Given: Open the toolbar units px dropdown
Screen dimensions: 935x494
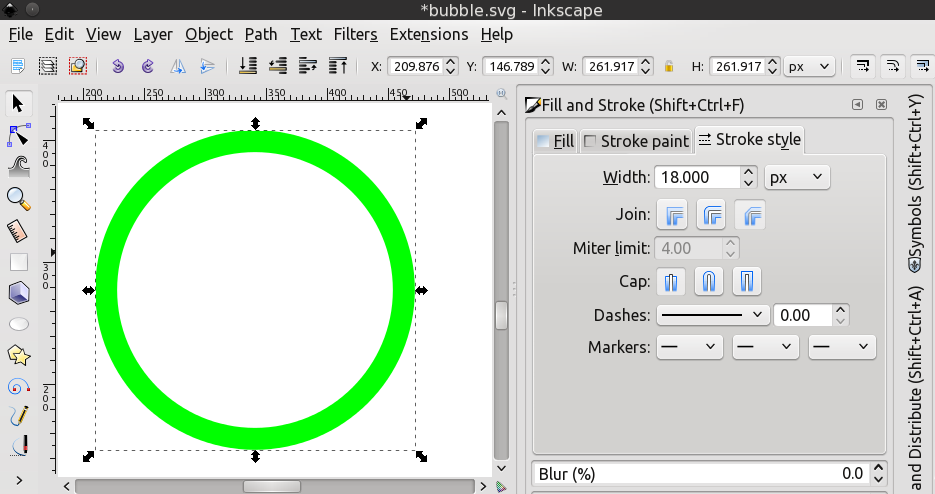Looking at the screenshot, I should pyautogui.click(x=809, y=66).
